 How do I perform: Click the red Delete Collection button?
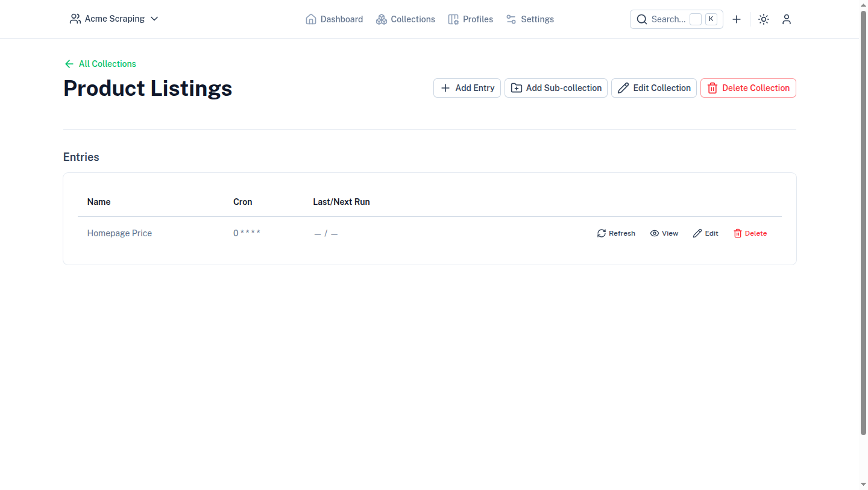pos(748,88)
